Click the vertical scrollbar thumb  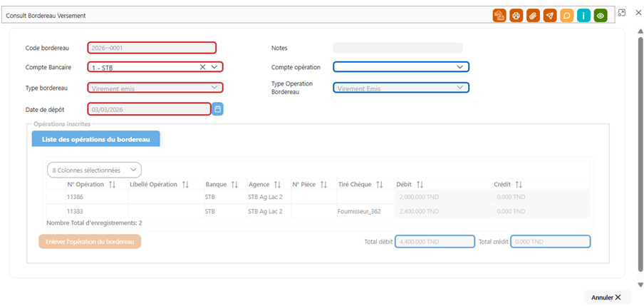pyautogui.click(x=640, y=154)
